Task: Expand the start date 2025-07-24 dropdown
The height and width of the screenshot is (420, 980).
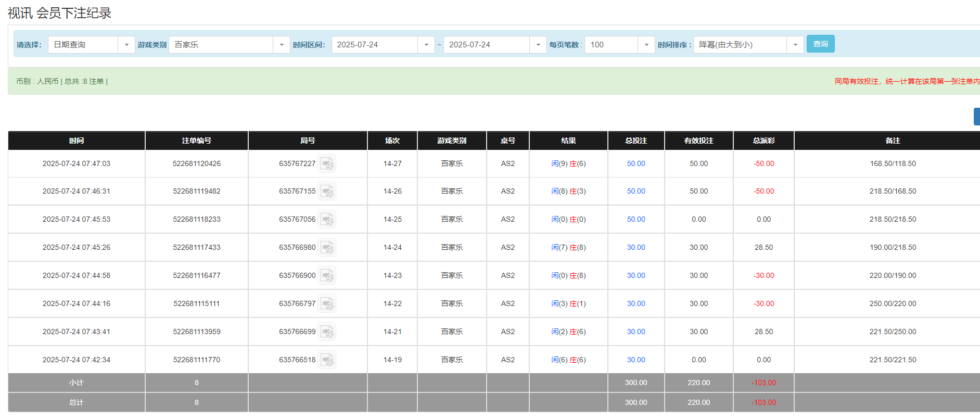Action: [x=426, y=45]
